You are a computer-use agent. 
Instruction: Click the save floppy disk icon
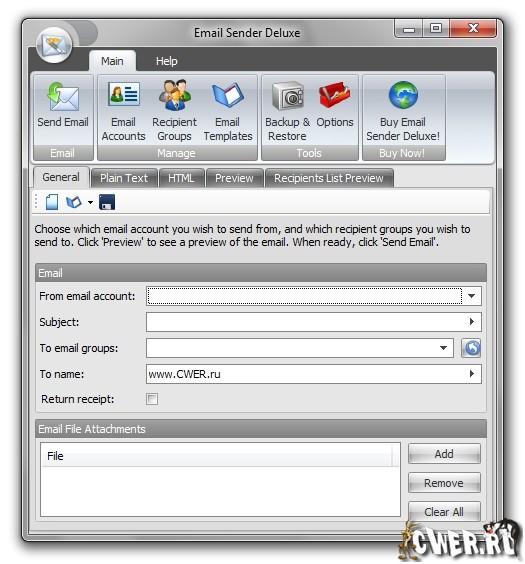107,202
